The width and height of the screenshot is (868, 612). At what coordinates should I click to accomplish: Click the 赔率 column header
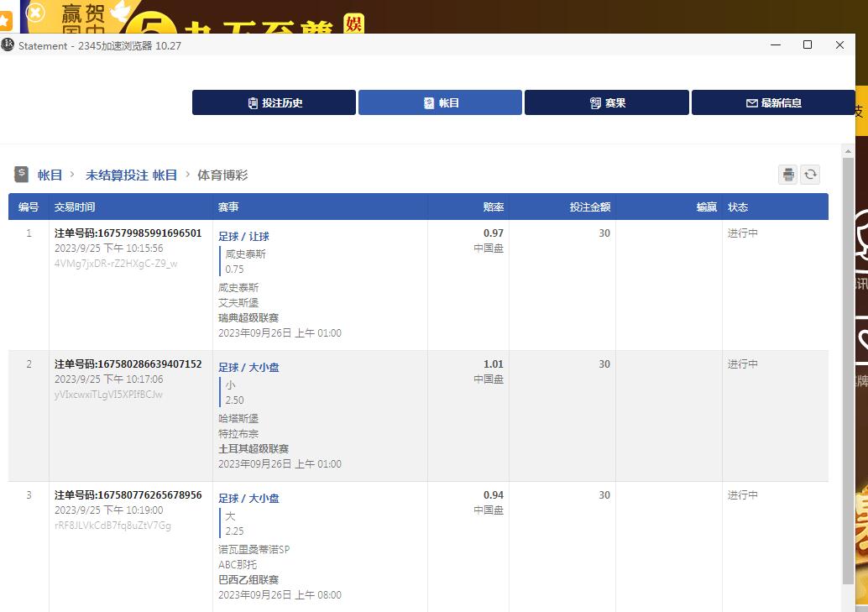click(x=494, y=207)
